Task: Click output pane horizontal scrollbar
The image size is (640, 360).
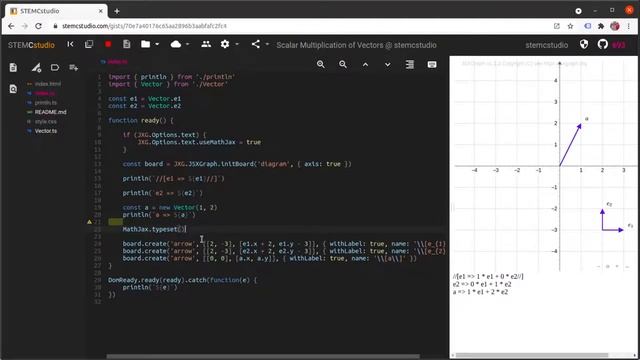Action: 532,355
